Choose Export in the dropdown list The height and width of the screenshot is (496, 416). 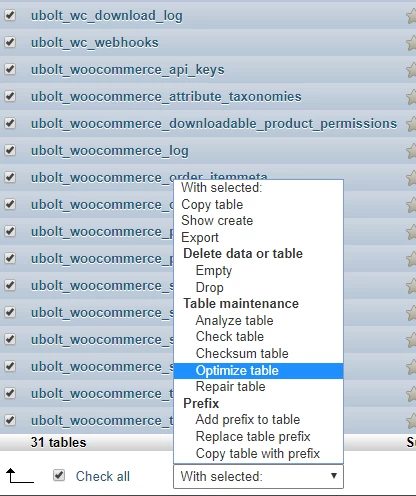(x=258, y=237)
